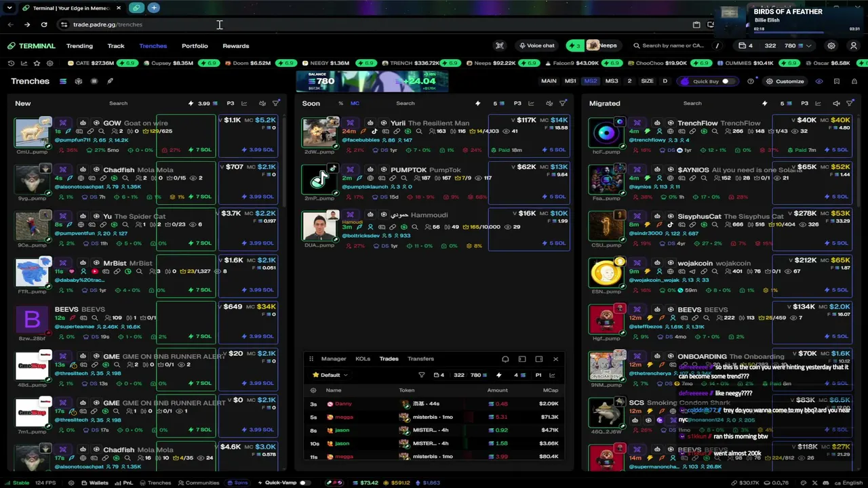Click the bookmark icon near Customize

[837, 81]
